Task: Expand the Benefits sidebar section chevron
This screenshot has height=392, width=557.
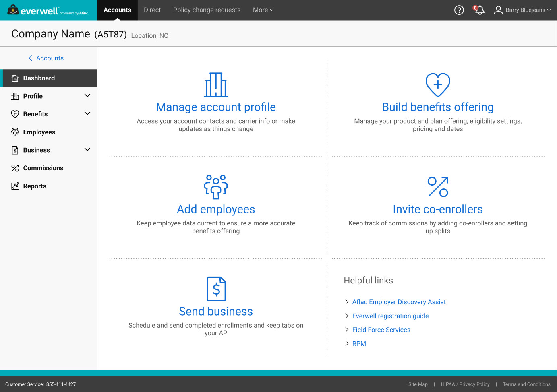Action: point(87,113)
